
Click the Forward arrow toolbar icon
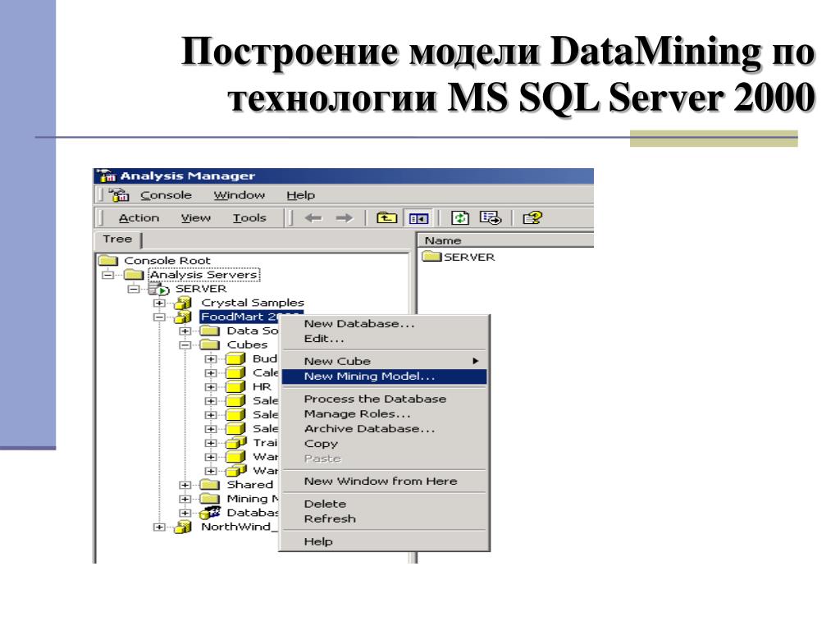[x=345, y=218]
